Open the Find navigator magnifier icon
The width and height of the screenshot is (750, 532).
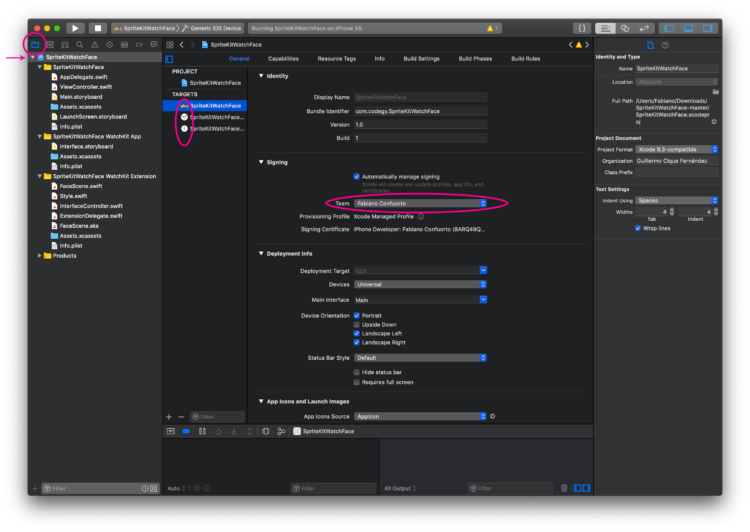pos(80,44)
